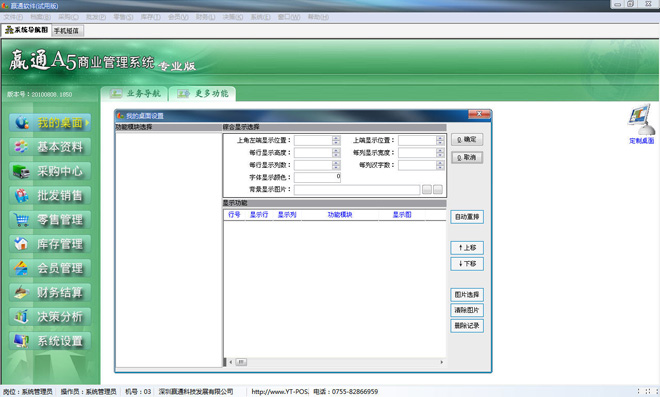Open 库存管理 house icon module
Screen dimensions: 660x397
50,244
